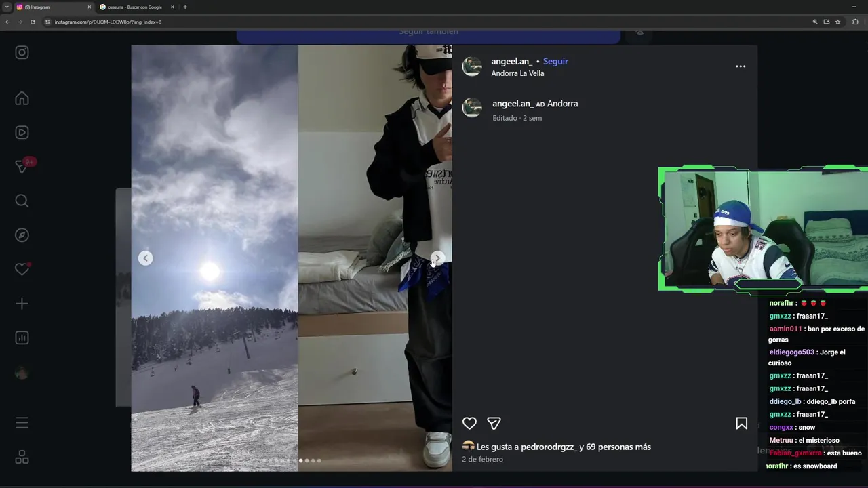
Task: Open a new browser tab
Action: (x=185, y=7)
